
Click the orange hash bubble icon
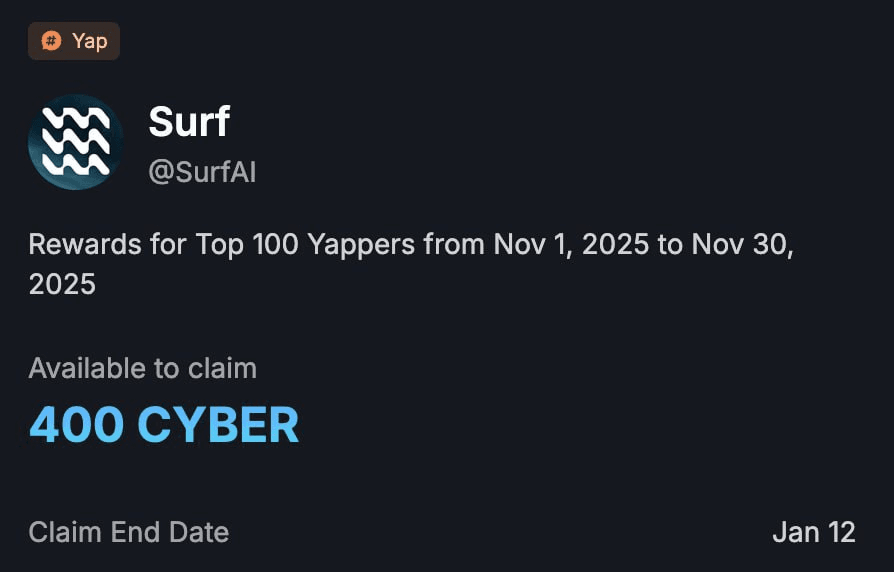(x=51, y=41)
